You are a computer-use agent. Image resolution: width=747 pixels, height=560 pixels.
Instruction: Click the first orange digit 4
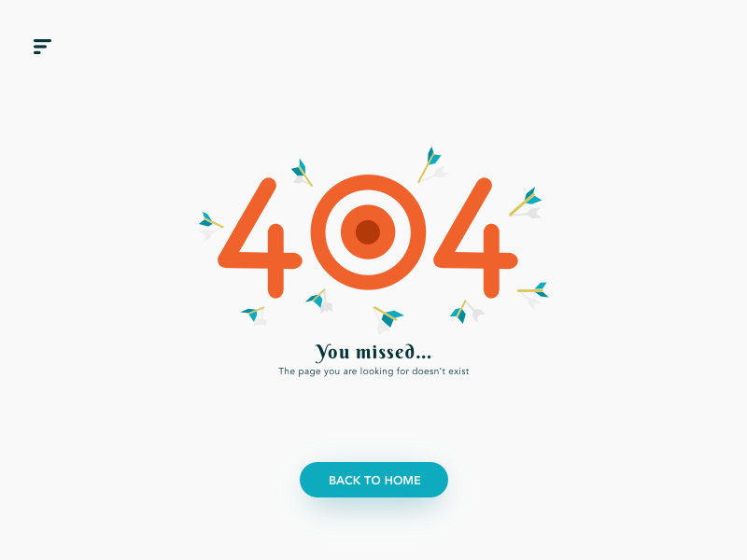point(260,238)
